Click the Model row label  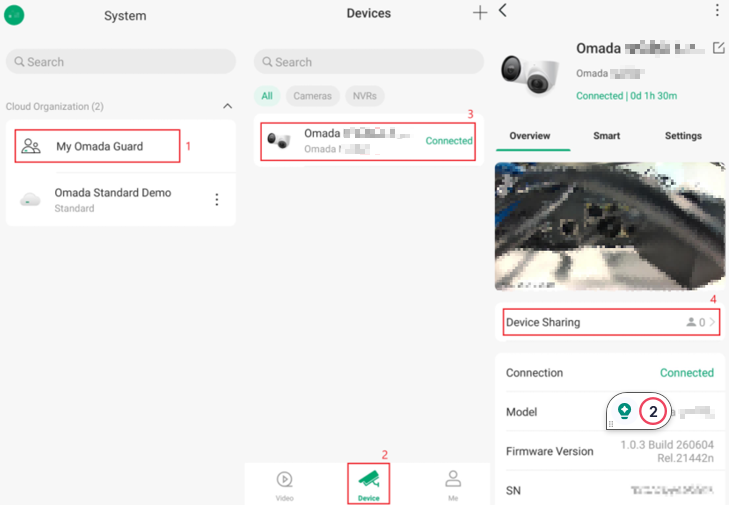pos(521,412)
